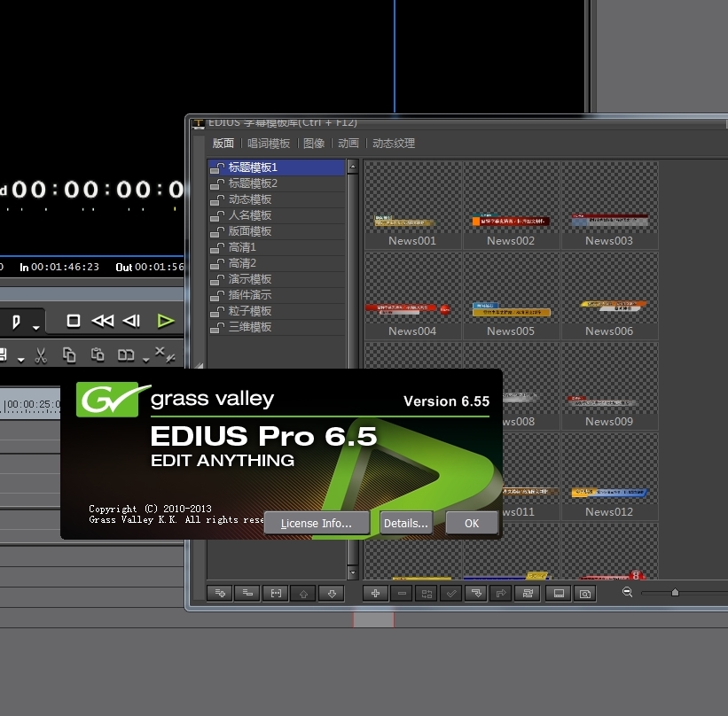The image size is (728, 716).
Task: Select 动态模板 category
Action: click(x=277, y=199)
